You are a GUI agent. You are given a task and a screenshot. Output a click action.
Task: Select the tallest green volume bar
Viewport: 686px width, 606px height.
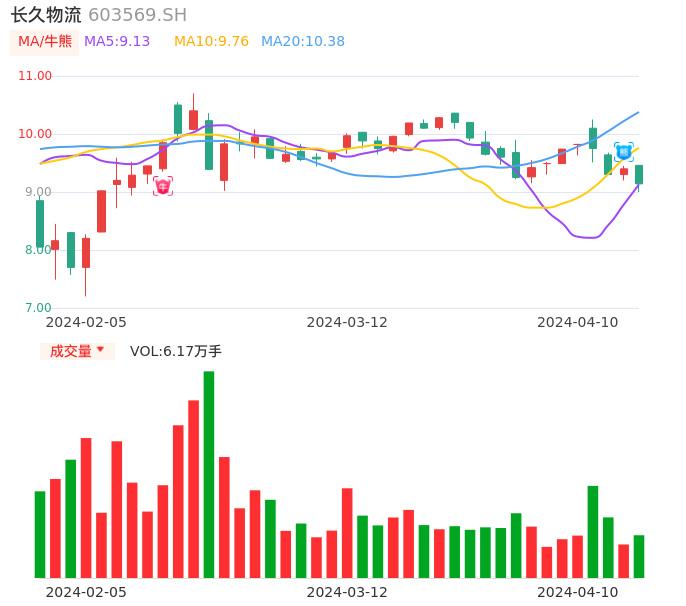(x=209, y=474)
